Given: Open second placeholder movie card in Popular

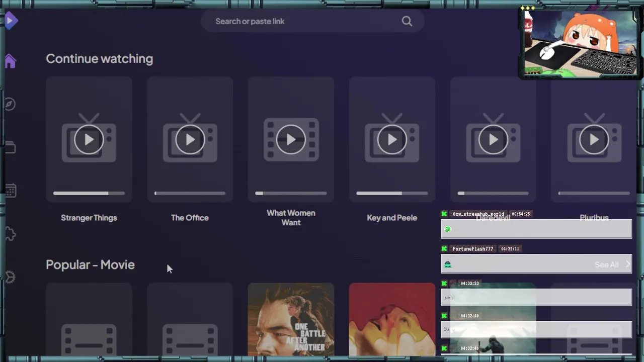Looking at the screenshot, I should 190,320.
